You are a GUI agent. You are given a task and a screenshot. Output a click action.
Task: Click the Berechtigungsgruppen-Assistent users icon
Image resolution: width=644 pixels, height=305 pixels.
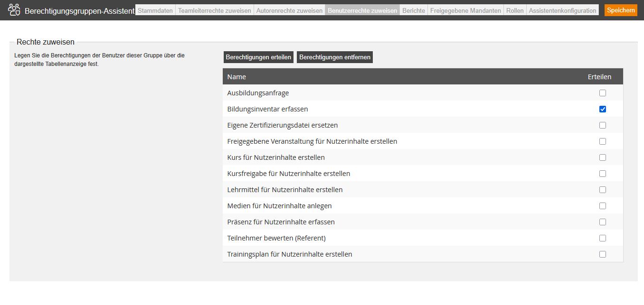[x=14, y=10]
